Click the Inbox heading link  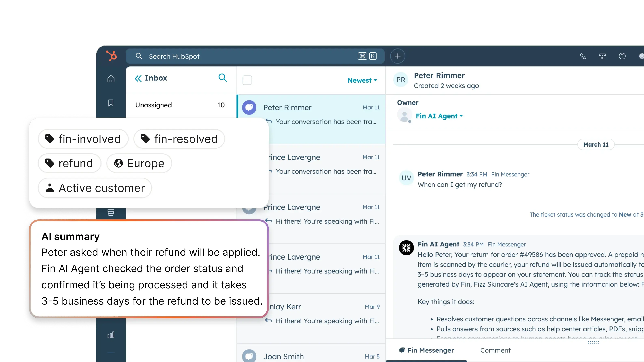click(156, 78)
